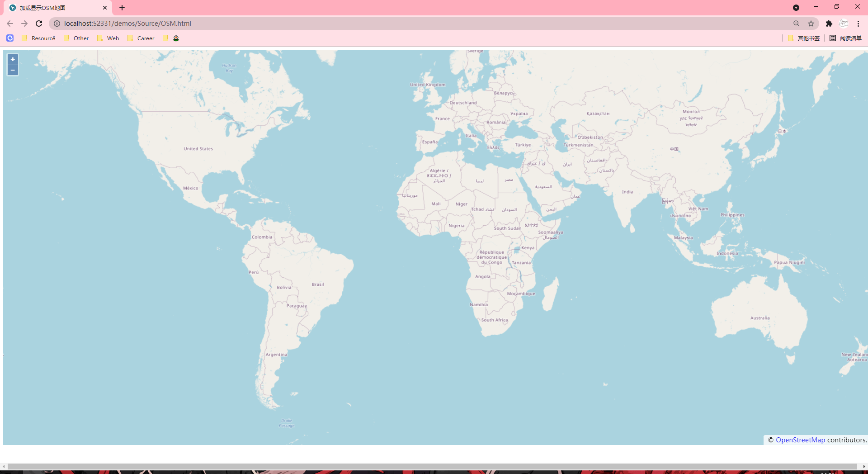The image size is (868, 474).
Task: Click the blue sidebar extension bookmark icon
Action: 9,38
